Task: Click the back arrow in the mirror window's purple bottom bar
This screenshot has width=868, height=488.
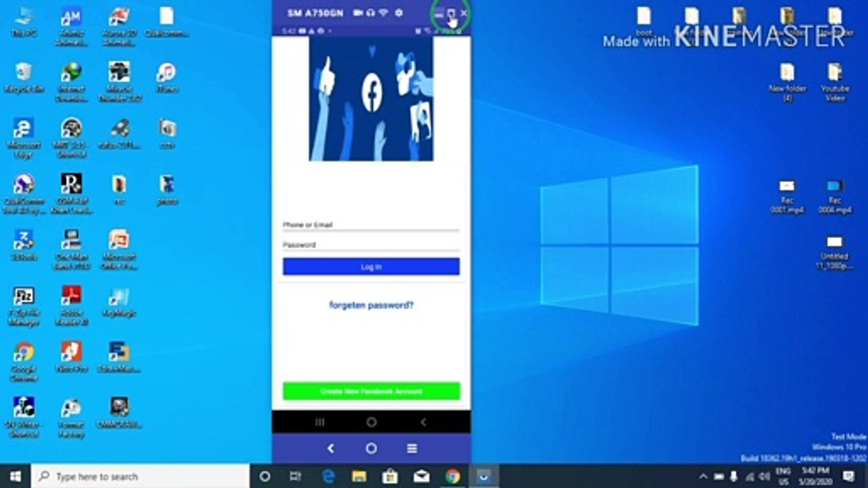Action: point(331,448)
